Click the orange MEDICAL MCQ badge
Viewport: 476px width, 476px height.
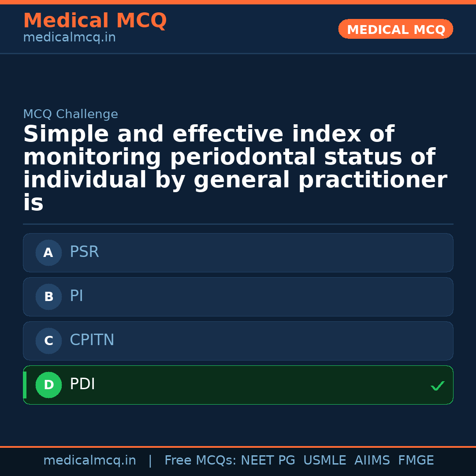[x=395, y=29]
